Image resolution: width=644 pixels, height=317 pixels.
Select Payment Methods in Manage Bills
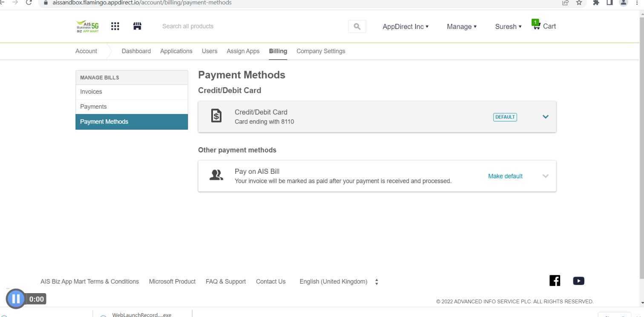104,121
